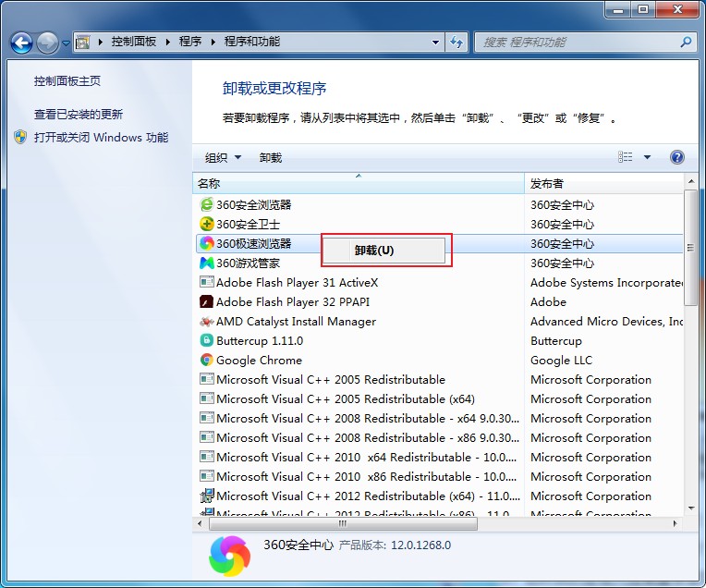The width and height of the screenshot is (706, 588).
Task: Open recent pages dropdown beside forward arrow
Action: coord(66,43)
